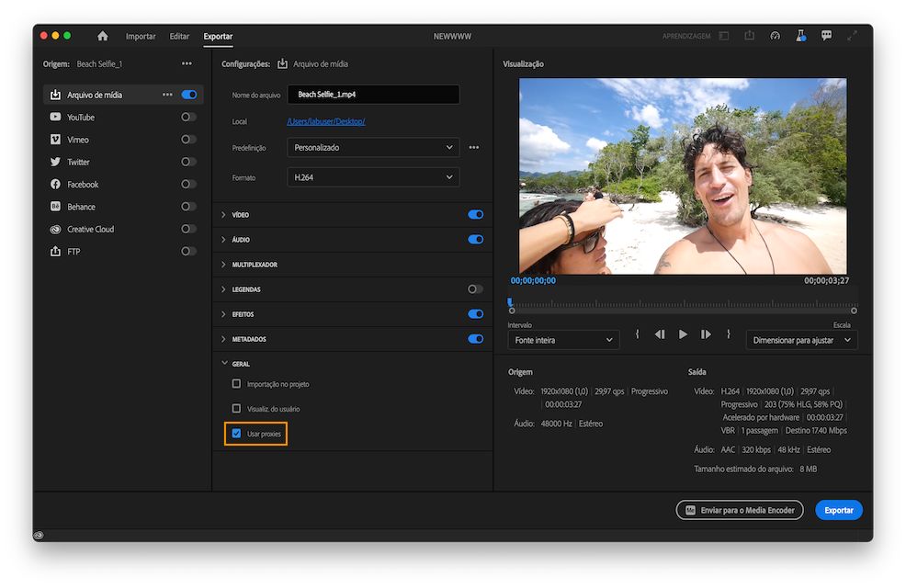The width and height of the screenshot is (906, 588).
Task: Open the FTP export destination
Action: (55, 251)
